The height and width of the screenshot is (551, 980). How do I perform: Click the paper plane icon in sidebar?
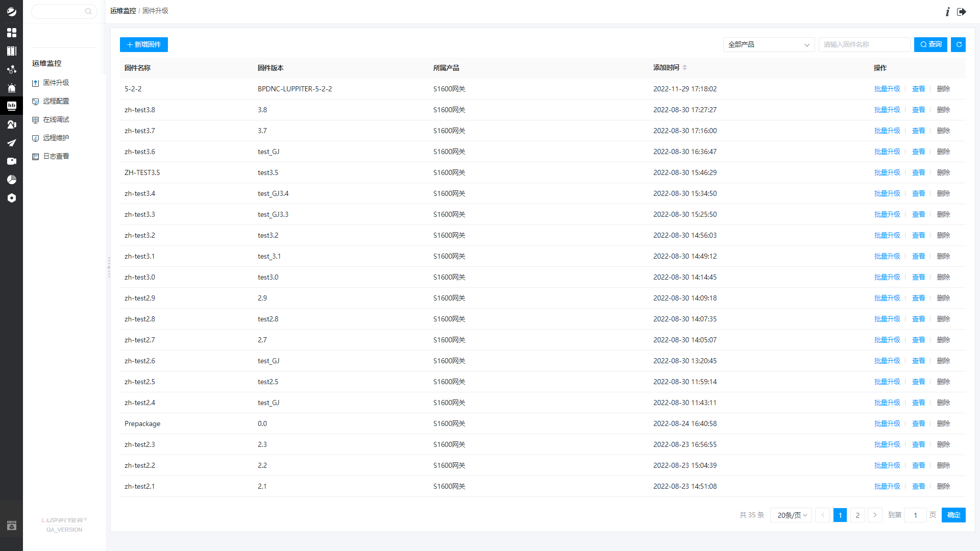click(x=11, y=143)
